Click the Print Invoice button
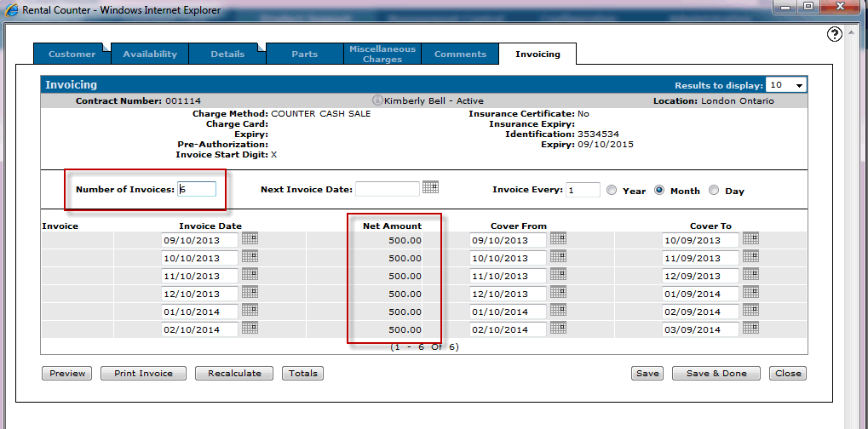The width and height of the screenshot is (868, 429). [x=143, y=374]
